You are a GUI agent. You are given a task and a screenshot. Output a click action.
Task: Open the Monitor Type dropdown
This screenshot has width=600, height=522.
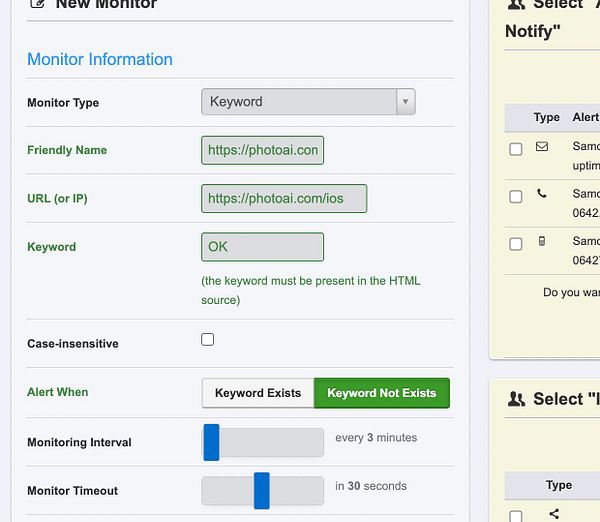pyautogui.click(x=299, y=102)
